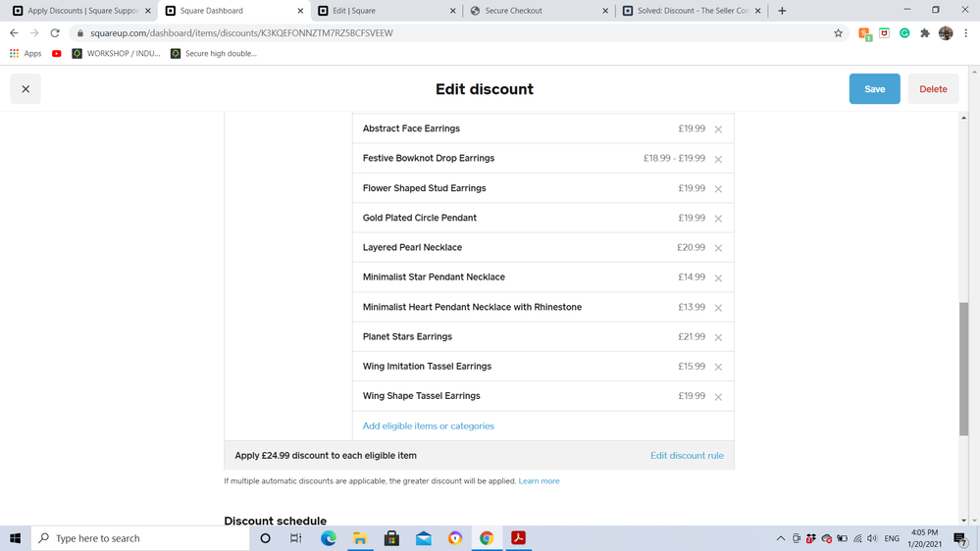Click the browser address bar
The image size is (980, 551).
tap(441, 33)
